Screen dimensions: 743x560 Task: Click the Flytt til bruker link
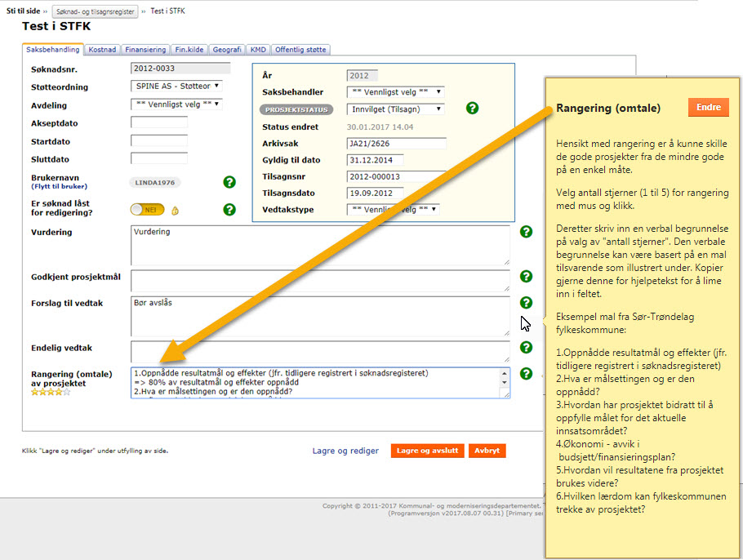(60, 186)
